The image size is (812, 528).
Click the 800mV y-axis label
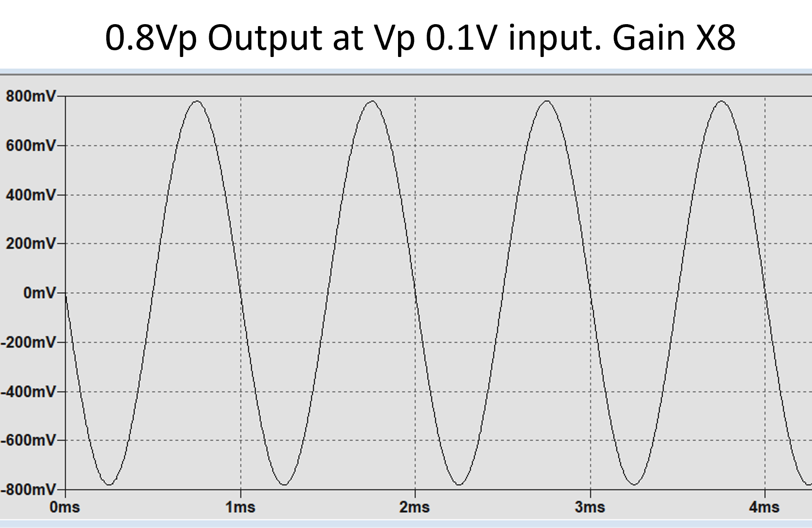31,96
